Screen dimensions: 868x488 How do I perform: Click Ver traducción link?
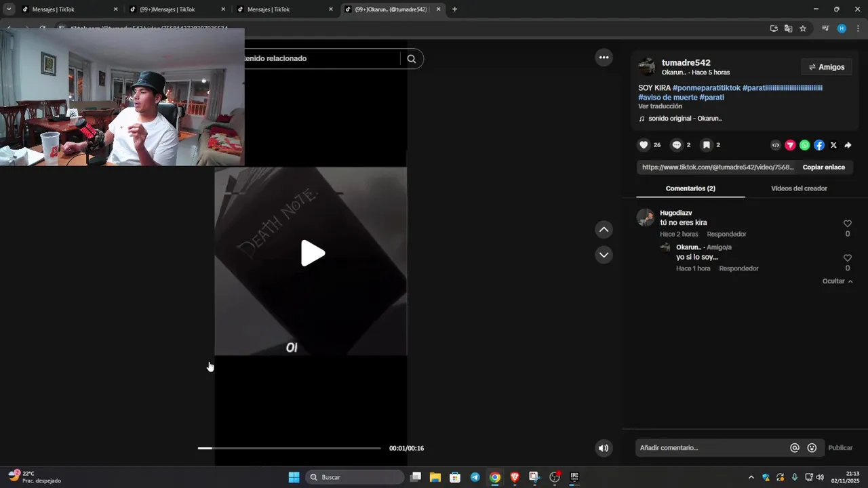(660, 106)
